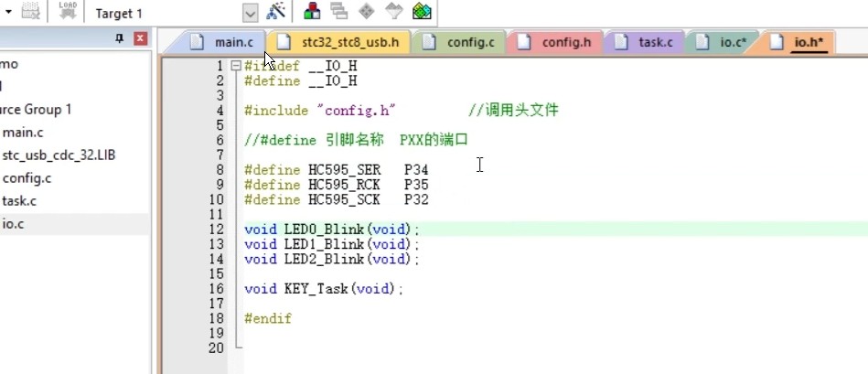The width and height of the screenshot is (868, 374).
Task: Click the '#include "config.h"' text
Action: click(x=320, y=111)
